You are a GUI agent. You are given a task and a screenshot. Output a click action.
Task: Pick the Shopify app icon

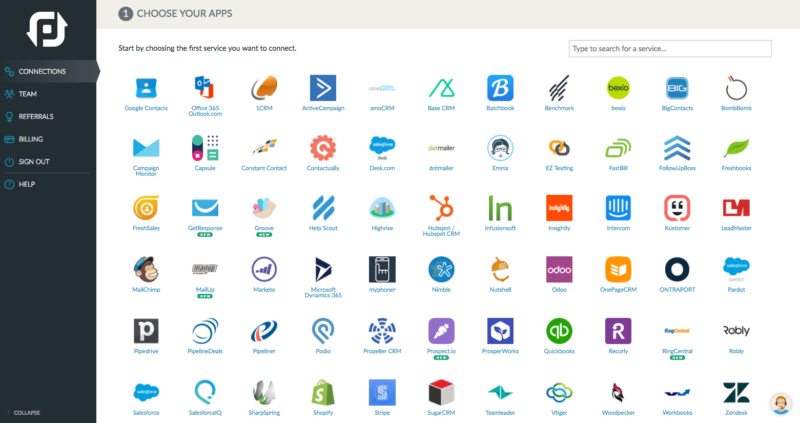point(323,390)
